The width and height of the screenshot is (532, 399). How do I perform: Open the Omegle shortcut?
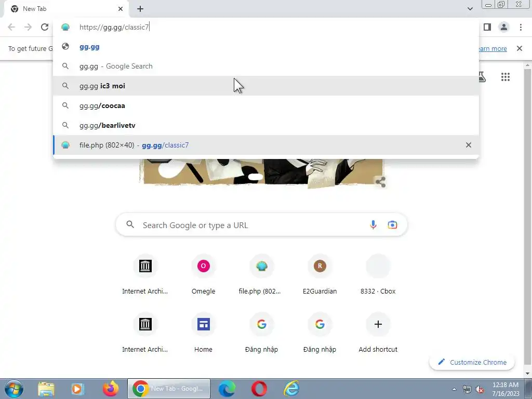tap(203, 275)
